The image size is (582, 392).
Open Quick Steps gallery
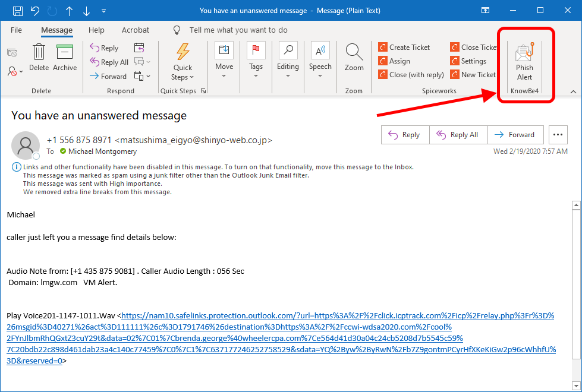[183, 62]
